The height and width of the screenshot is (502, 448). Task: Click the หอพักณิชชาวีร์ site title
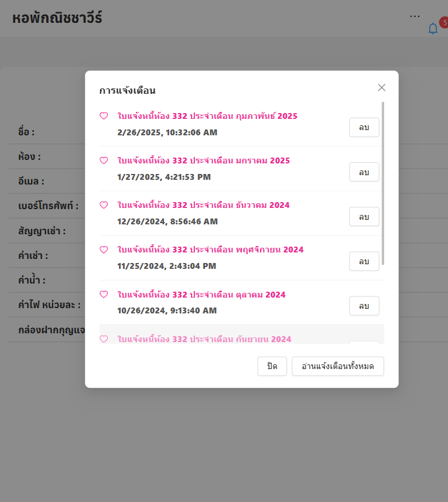pyautogui.click(x=57, y=18)
